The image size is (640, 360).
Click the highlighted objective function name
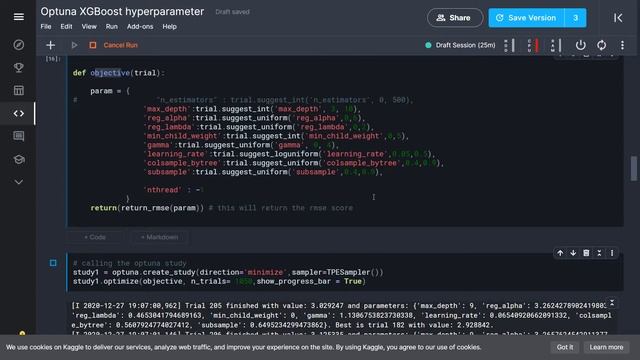110,73
